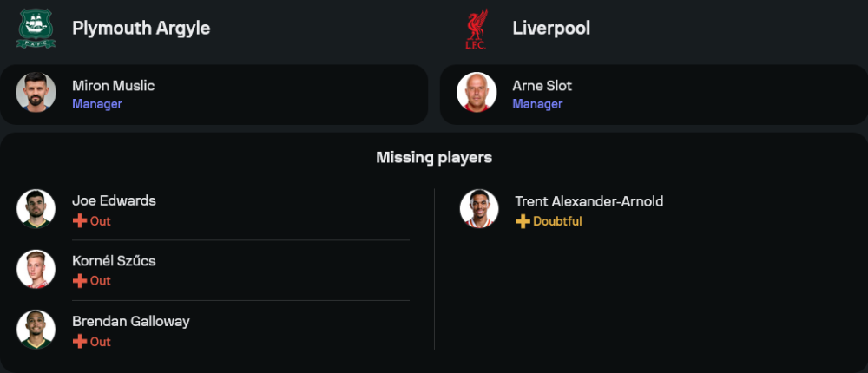The height and width of the screenshot is (373, 868).
Task: Open Arne Slot's manager photo
Action: pyautogui.click(x=477, y=92)
